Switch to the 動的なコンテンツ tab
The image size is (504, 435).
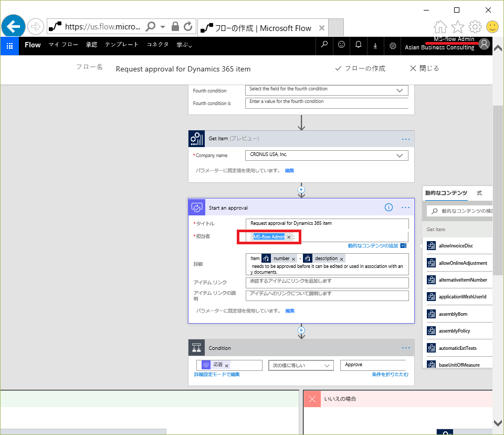click(446, 193)
